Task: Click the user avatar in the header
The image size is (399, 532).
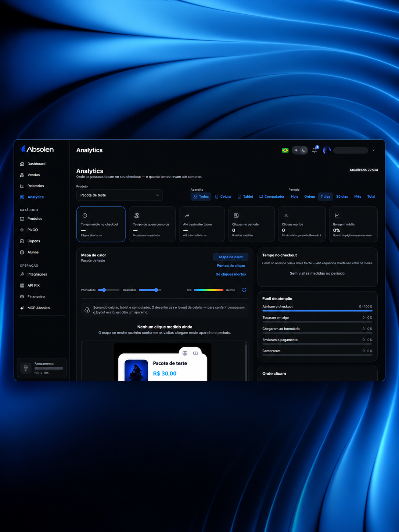Action: (x=327, y=150)
